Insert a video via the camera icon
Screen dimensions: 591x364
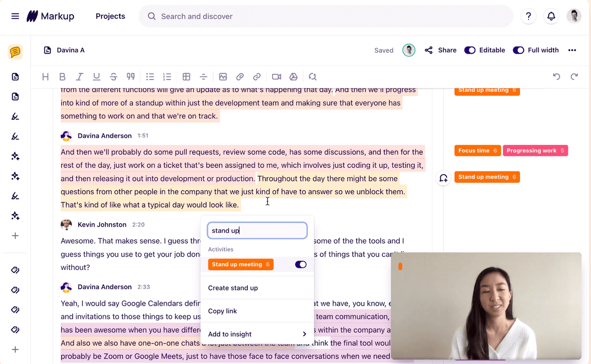click(276, 77)
